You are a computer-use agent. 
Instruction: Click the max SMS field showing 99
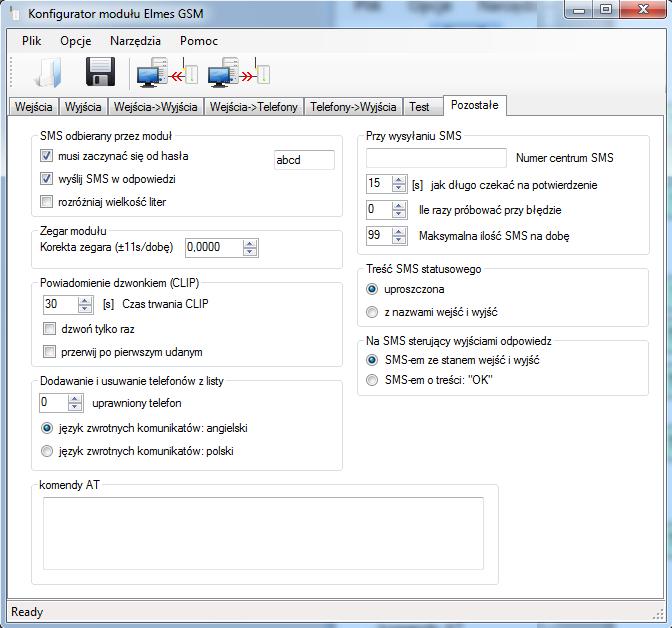point(379,236)
